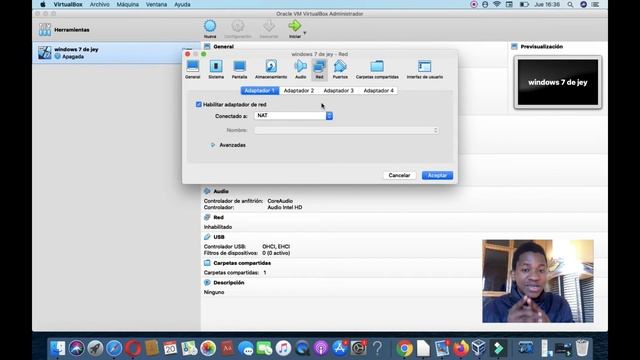Open Podcasts from the dock
This screenshot has width=640, height=360.
321,348
